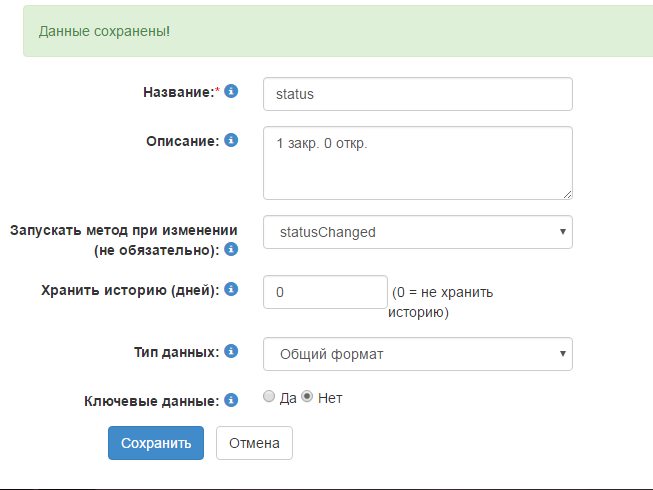Click the Тип данных label text
This screenshot has width=653, height=490.
[x=175, y=352]
